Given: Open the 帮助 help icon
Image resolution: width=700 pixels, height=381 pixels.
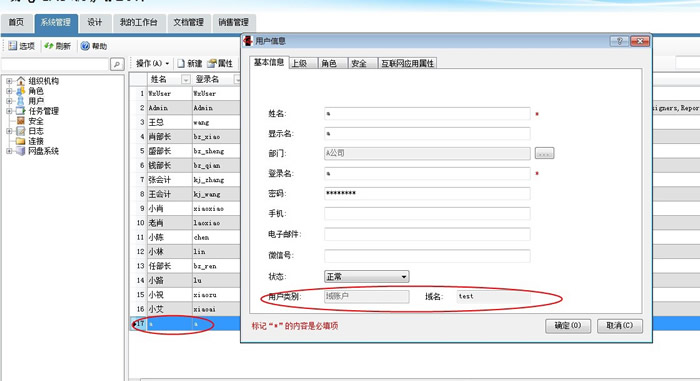Looking at the screenshot, I should (85, 46).
